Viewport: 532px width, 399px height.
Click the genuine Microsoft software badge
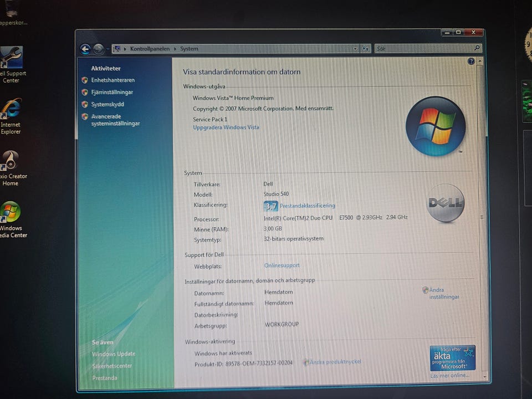click(x=452, y=358)
